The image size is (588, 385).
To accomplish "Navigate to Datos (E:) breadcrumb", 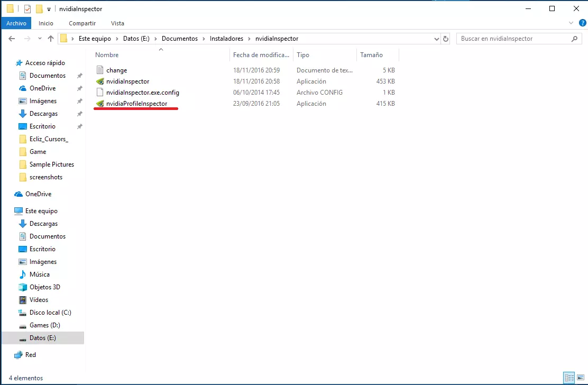I will coord(136,39).
